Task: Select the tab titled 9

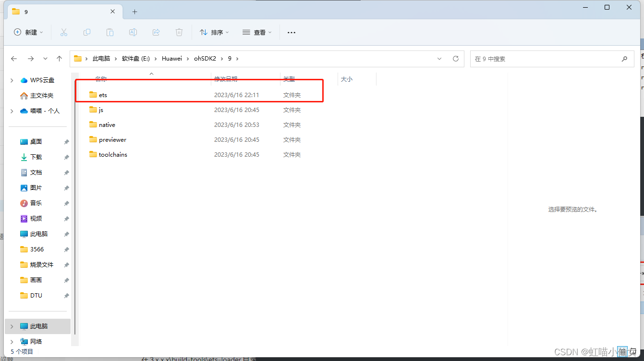Action: pos(65,12)
